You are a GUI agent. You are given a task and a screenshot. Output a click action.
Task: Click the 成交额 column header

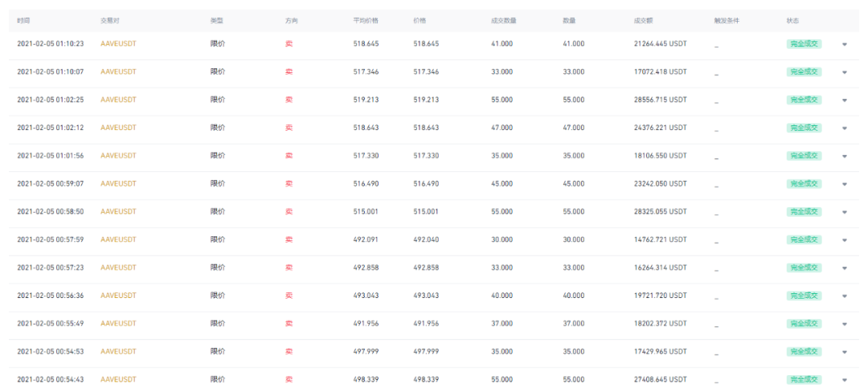(643, 20)
